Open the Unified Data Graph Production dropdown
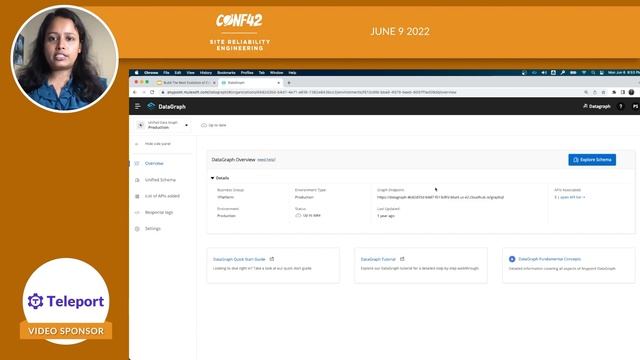 point(163,125)
